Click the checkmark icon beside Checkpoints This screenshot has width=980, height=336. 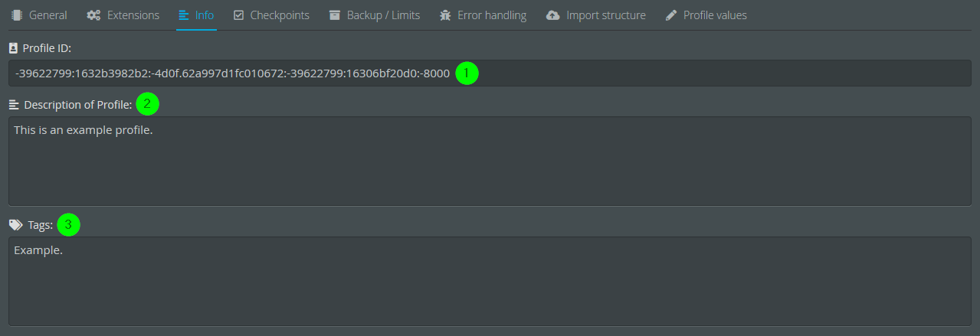coord(238,15)
